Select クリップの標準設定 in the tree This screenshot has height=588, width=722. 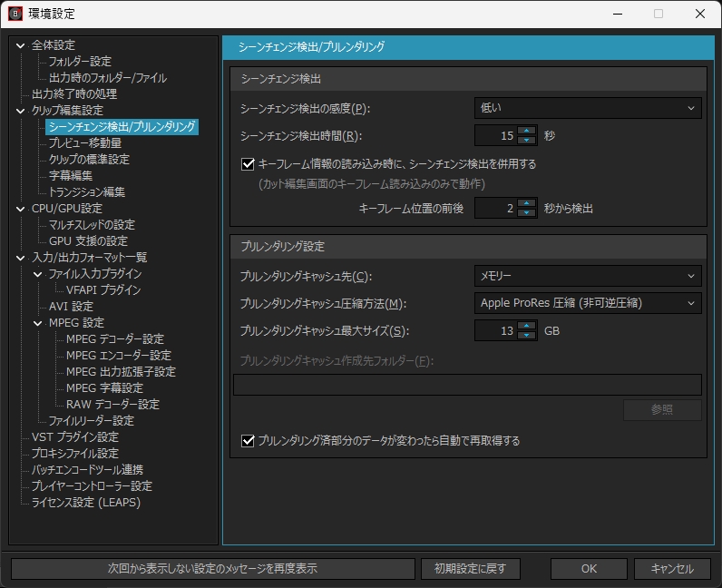(89, 160)
